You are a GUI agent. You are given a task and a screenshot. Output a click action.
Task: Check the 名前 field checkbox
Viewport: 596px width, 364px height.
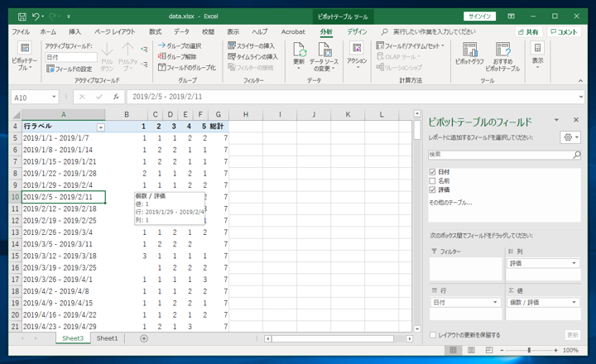[x=432, y=181]
